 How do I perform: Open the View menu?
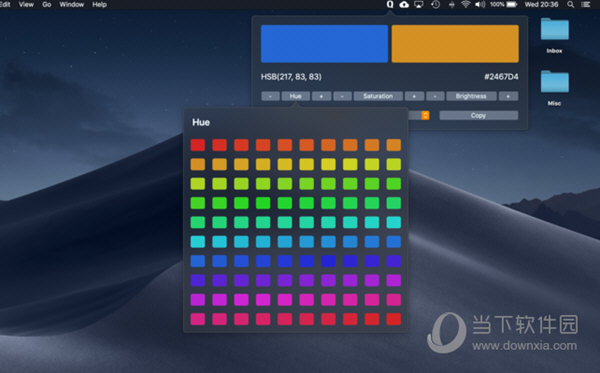pyautogui.click(x=26, y=5)
